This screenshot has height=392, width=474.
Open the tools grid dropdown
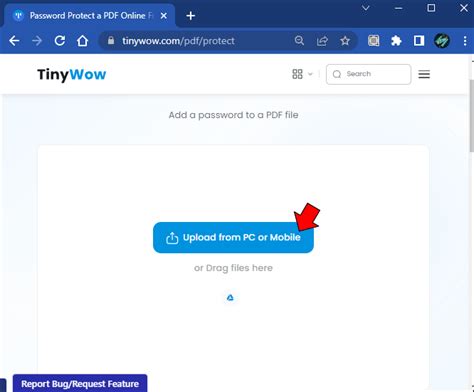point(302,74)
